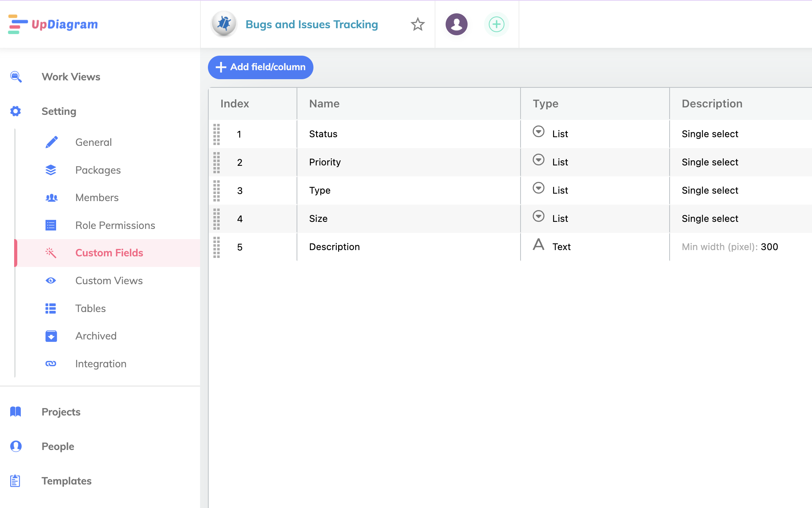This screenshot has width=812, height=508.
Task: Go to Templates section
Action: [x=67, y=481]
